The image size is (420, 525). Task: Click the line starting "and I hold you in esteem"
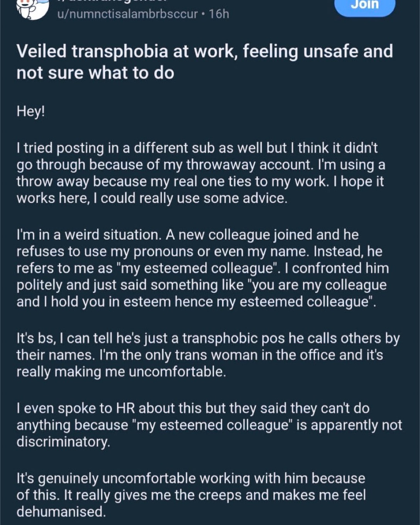[196, 301]
